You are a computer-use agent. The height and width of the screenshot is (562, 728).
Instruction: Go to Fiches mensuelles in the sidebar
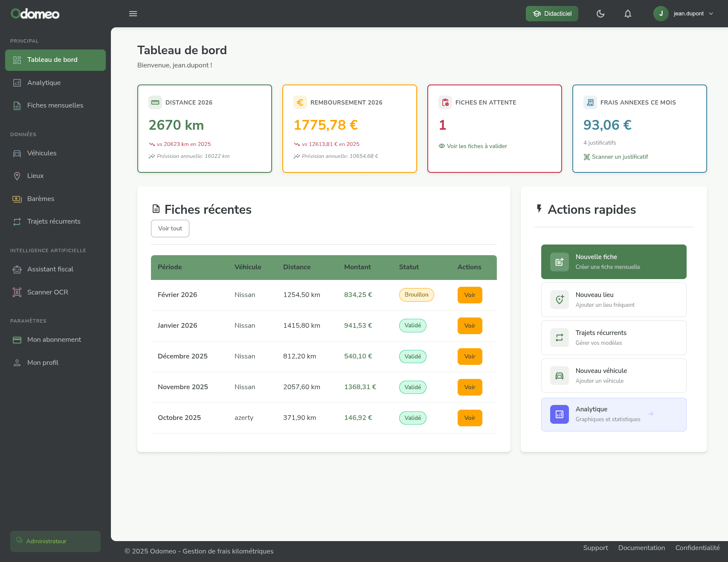(x=55, y=105)
